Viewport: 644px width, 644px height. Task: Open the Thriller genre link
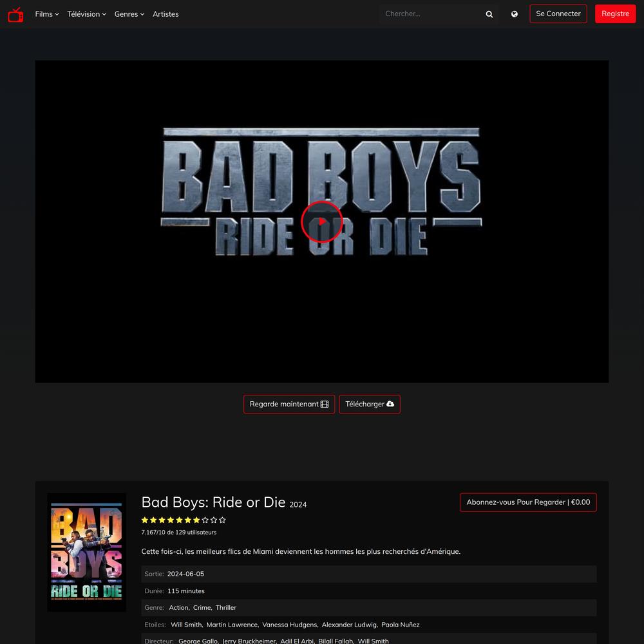[x=226, y=607]
